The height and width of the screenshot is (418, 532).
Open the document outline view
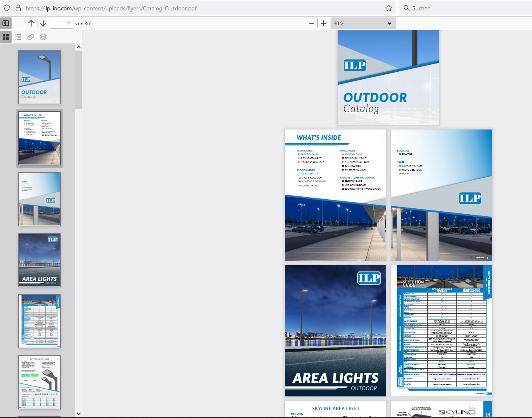click(x=18, y=37)
